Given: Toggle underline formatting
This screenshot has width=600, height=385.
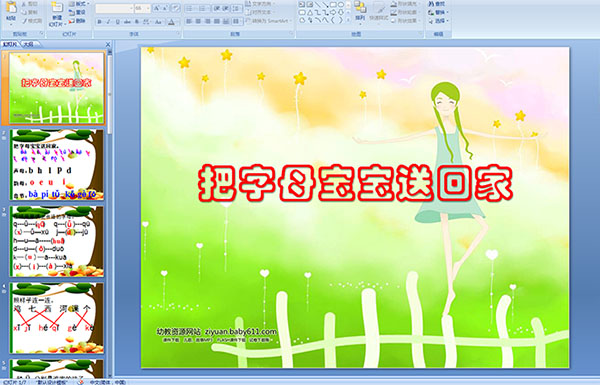Looking at the screenshot, I should pos(118,22).
